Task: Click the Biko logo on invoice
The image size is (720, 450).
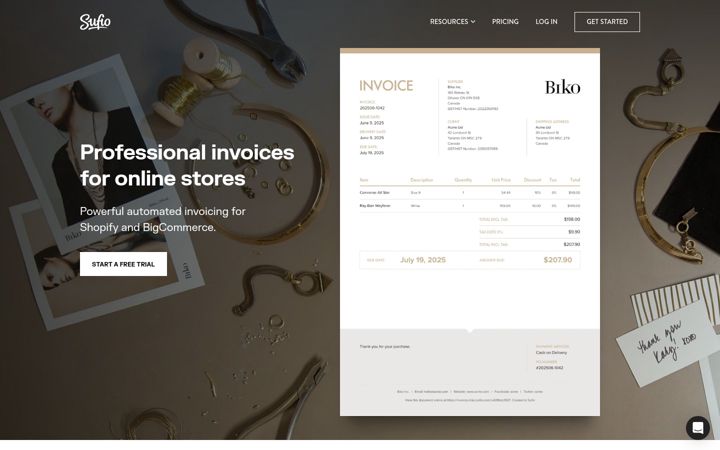Action: click(562, 87)
